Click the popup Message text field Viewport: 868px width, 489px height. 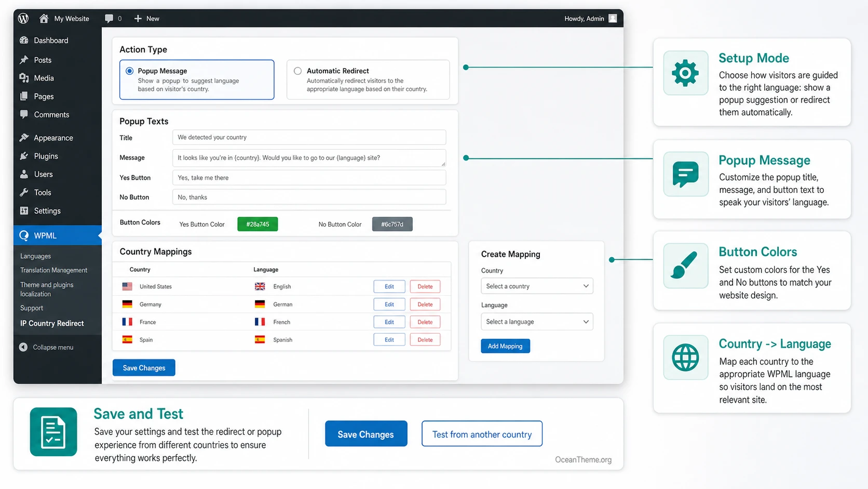[x=309, y=158]
